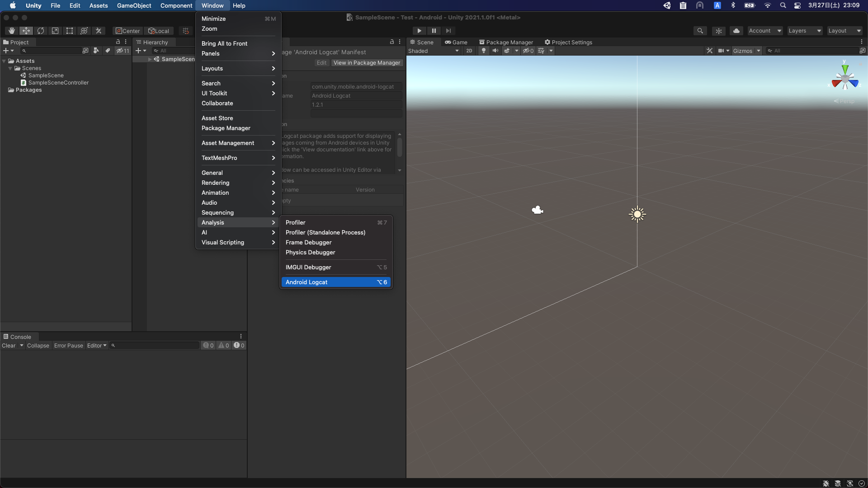Toggle scene view audio
Viewport: 868px width, 488px height.
(x=495, y=51)
